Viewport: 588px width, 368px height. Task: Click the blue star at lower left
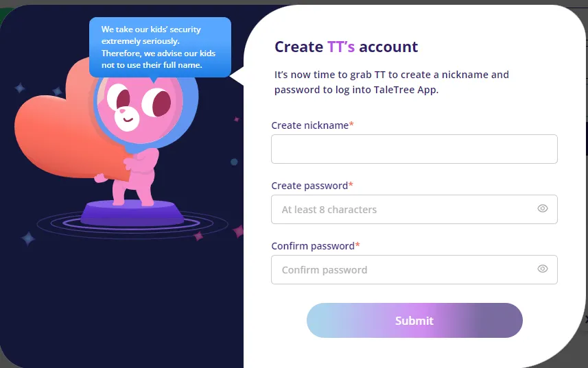(27, 238)
